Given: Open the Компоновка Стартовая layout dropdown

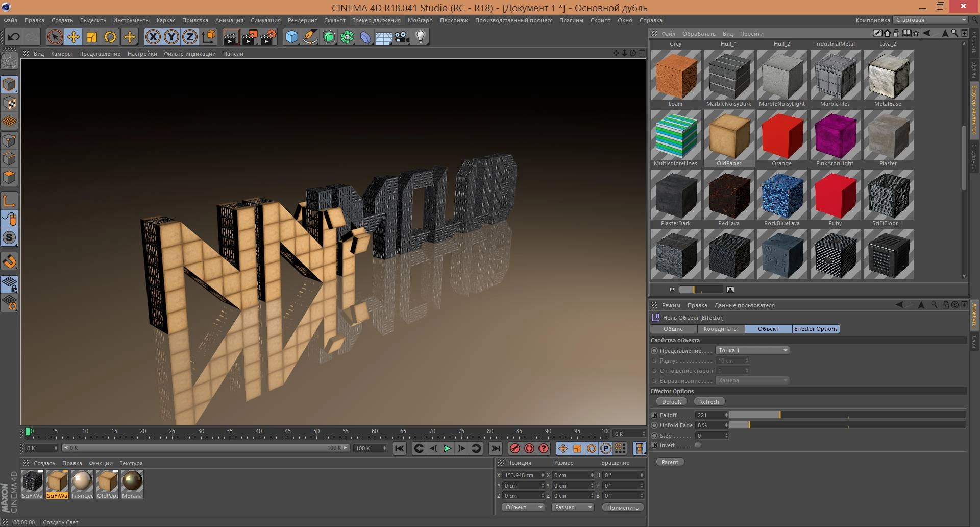Looking at the screenshot, I should tap(930, 20).
